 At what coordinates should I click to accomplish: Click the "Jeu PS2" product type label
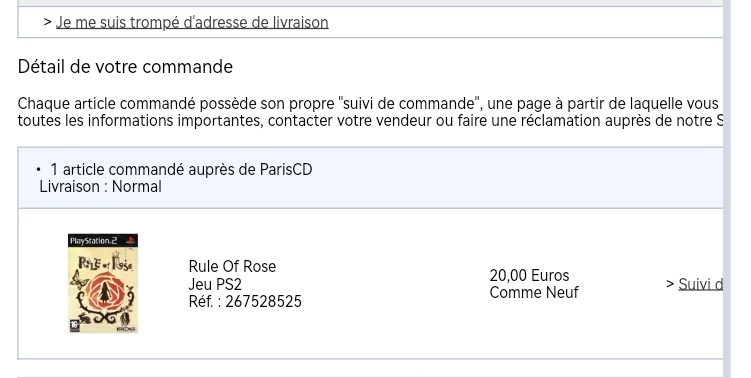[x=215, y=285]
